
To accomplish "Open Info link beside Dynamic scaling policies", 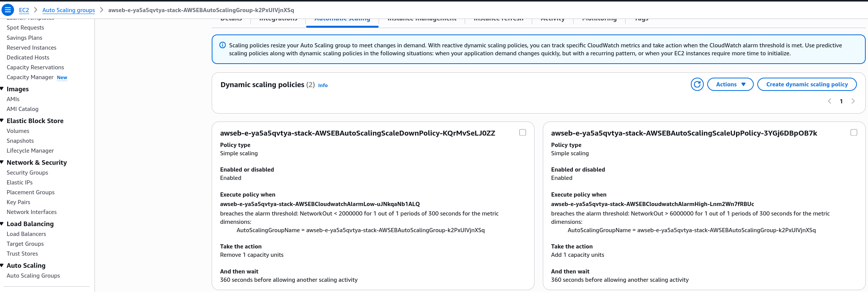I will click(323, 86).
